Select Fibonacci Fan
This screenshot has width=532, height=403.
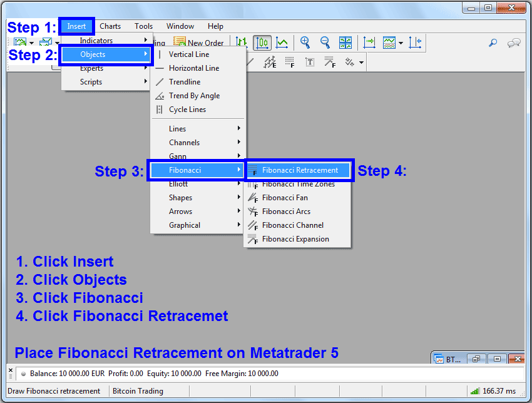[x=297, y=197]
